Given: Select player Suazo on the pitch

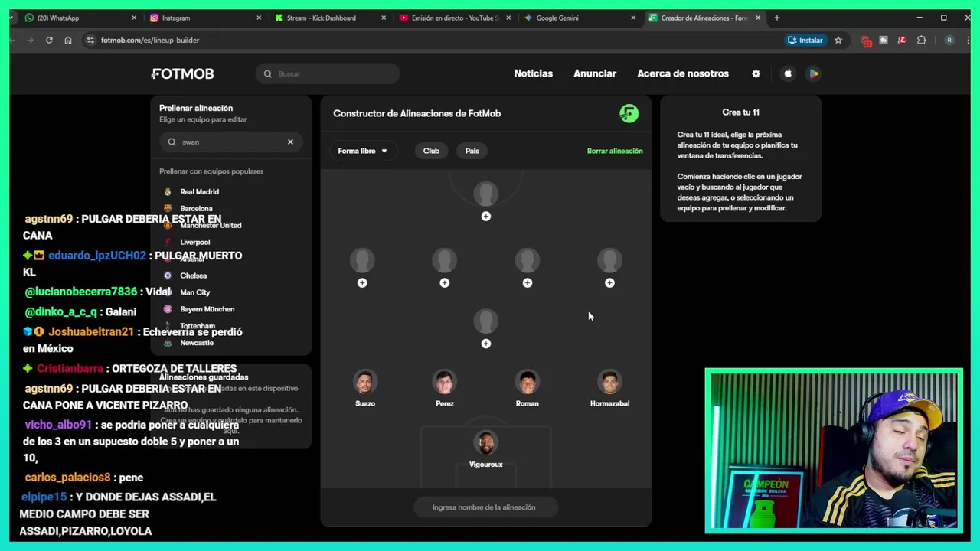Looking at the screenshot, I should point(365,389).
